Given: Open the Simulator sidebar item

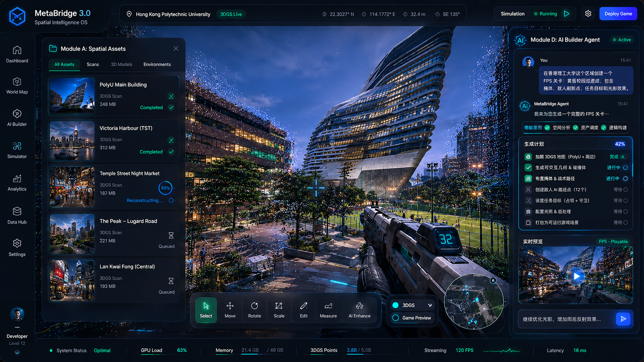Looking at the screenshot, I should [x=17, y=150].
